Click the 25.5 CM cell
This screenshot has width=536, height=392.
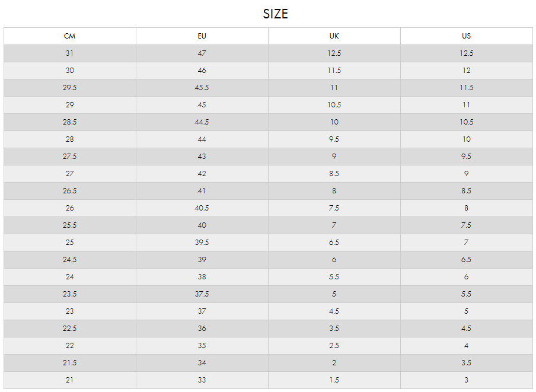(70, 225)
